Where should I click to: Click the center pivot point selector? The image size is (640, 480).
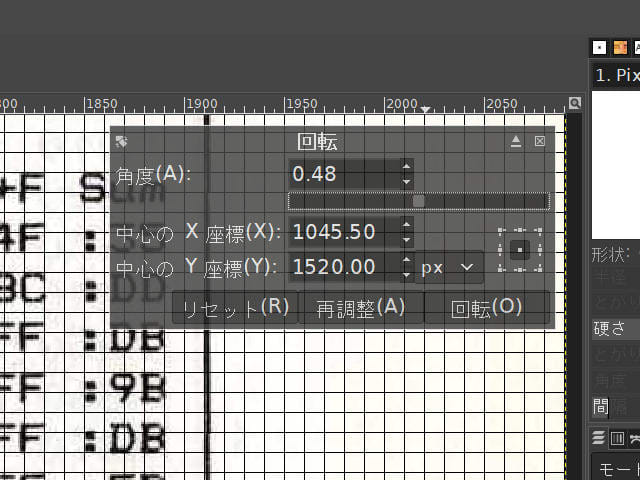point(520,249)
